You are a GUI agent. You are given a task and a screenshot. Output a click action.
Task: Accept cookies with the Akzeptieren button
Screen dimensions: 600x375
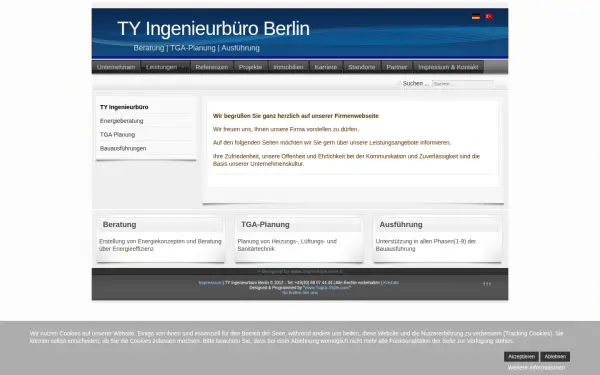(x=521, y=357)
